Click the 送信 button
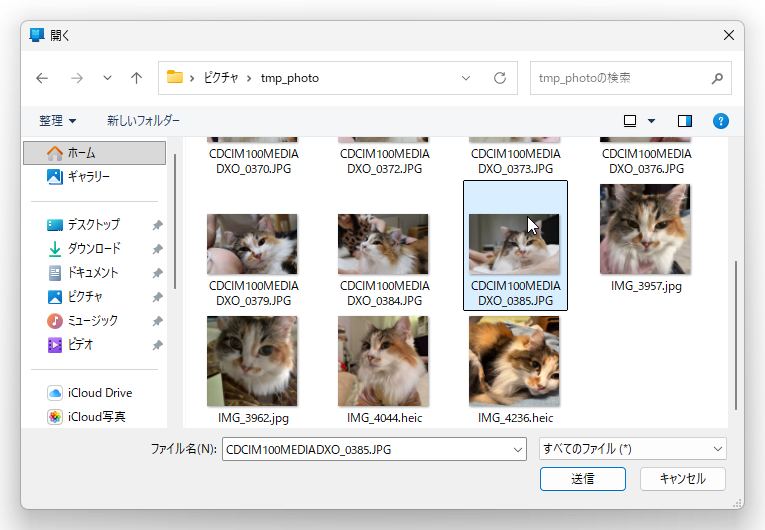The height and width of the screenshot is (530, 765). coord(583,479)
